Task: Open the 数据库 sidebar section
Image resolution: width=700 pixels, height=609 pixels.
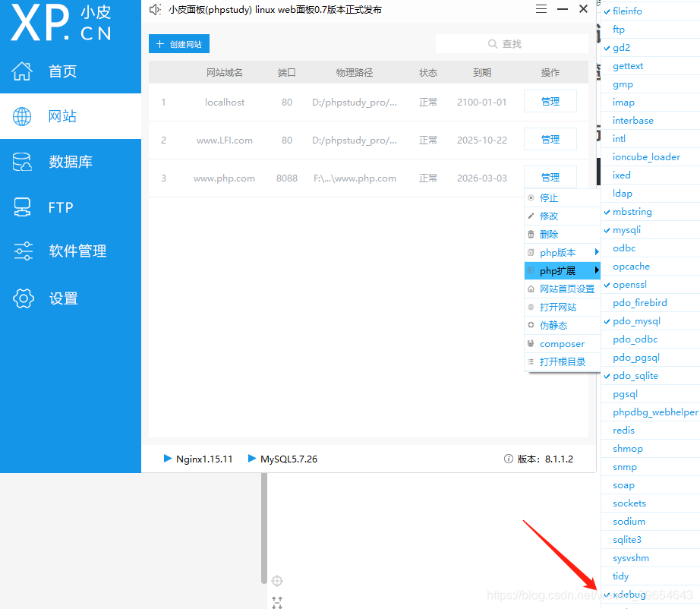Action: pyautogui.click(x=71, y=162)
